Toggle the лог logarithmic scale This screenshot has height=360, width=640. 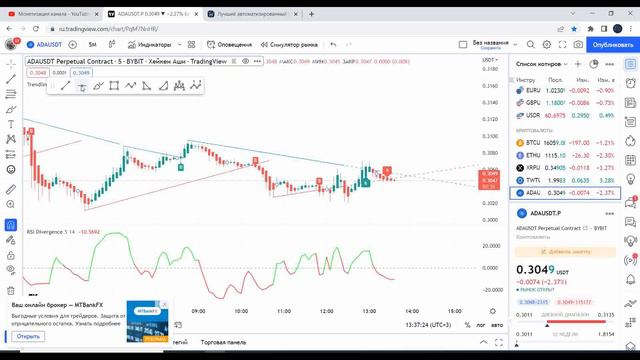pos(481,325)
